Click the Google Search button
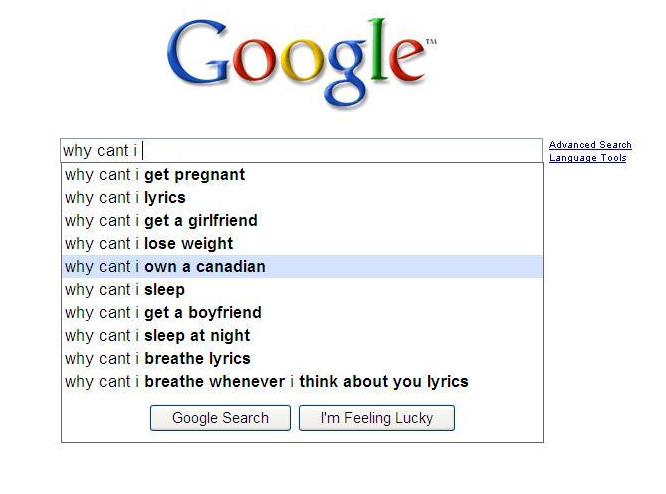 (220, 418)
